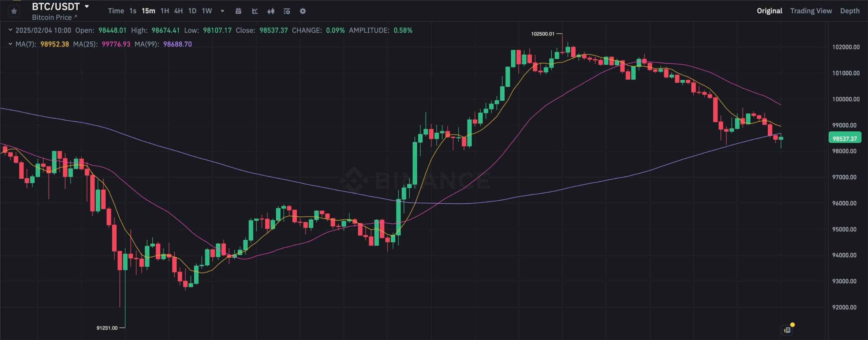
Task: Click the Bitcoin Price link
Action: [x=52, y=17]
